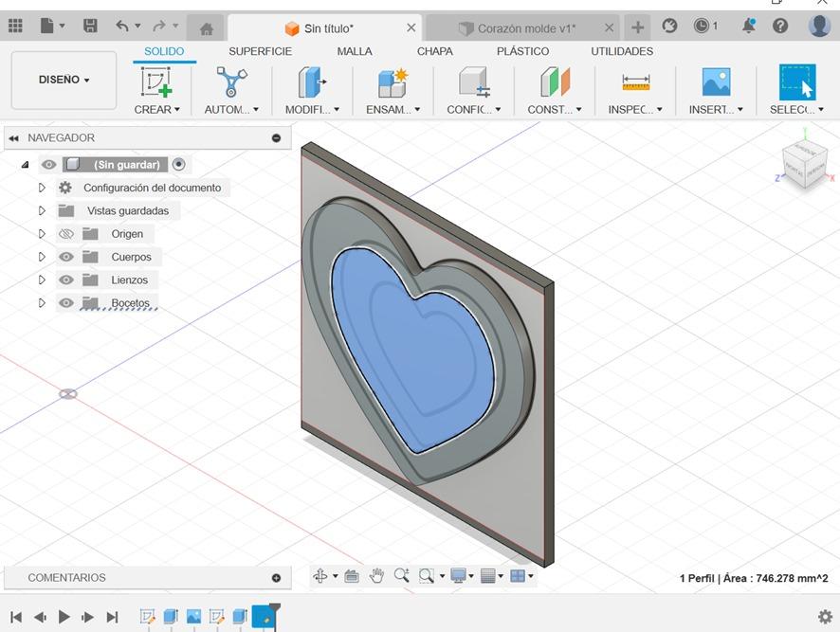Step back one timeline feature

40,617
